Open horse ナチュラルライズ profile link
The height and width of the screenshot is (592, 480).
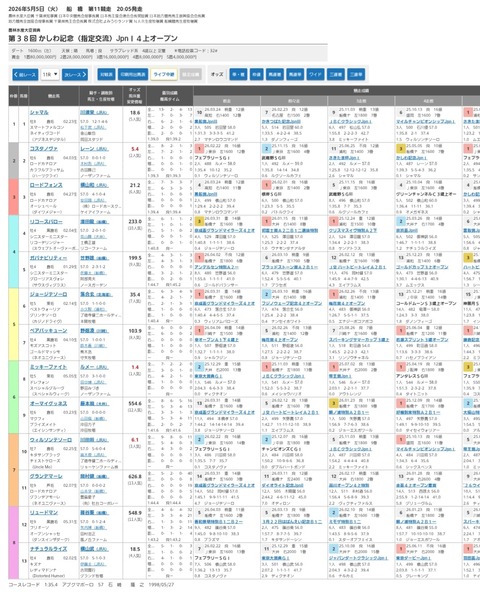coord(48,549)
